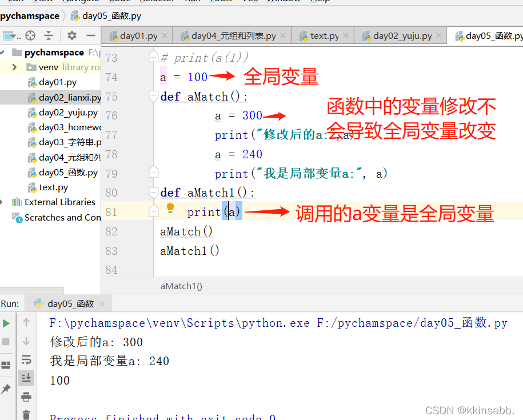The width and height of the screenshot is (523, 420).
Task: Click pychamspace in the breadcrumb bar
Action: pyautogui.click(x=30, y=15)
